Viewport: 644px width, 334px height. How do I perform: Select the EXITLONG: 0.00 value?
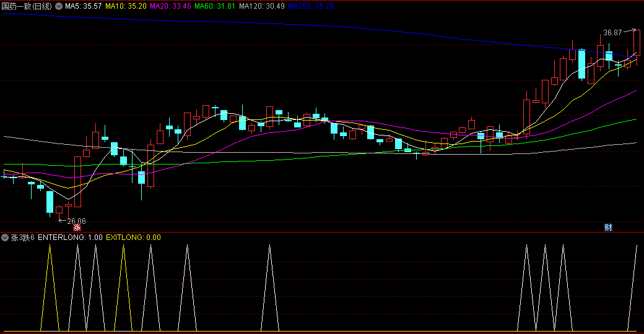134,237
